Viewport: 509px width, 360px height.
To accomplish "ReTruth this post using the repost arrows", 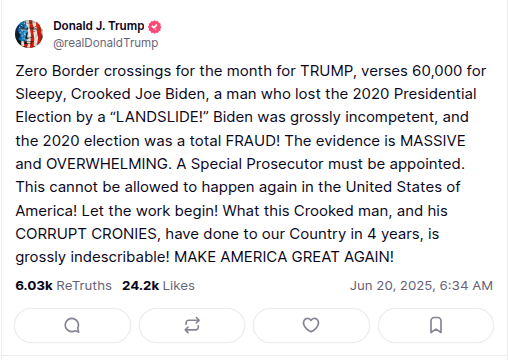I will click(x=192, y=325).
